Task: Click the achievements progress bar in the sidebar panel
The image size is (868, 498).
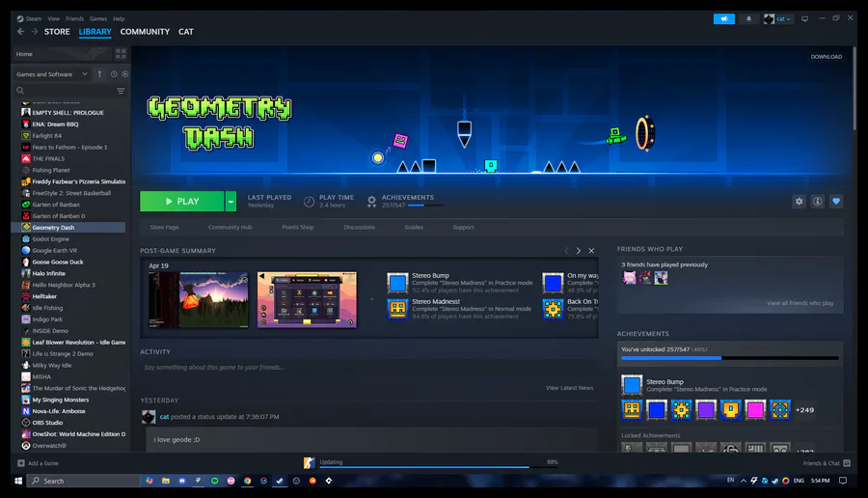Action: (730, 358)
